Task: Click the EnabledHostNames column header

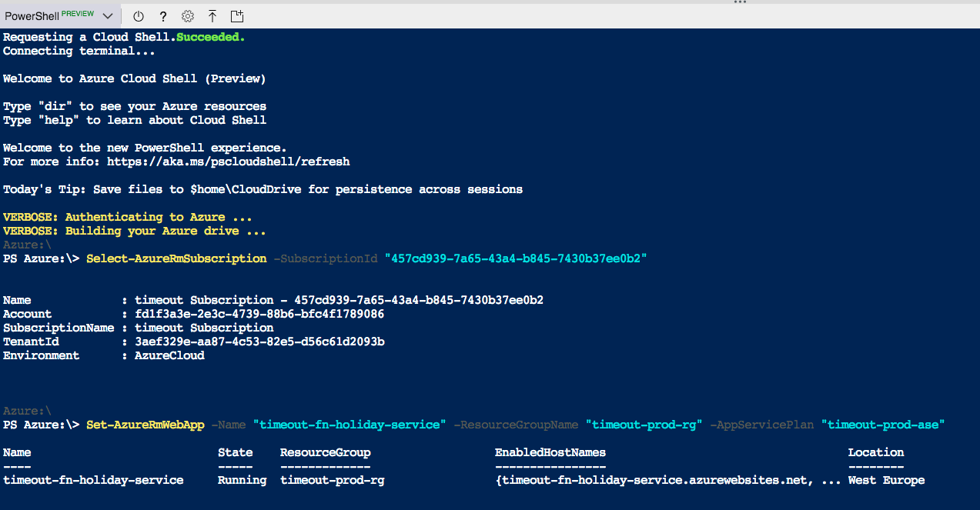Action: [550, 452]
